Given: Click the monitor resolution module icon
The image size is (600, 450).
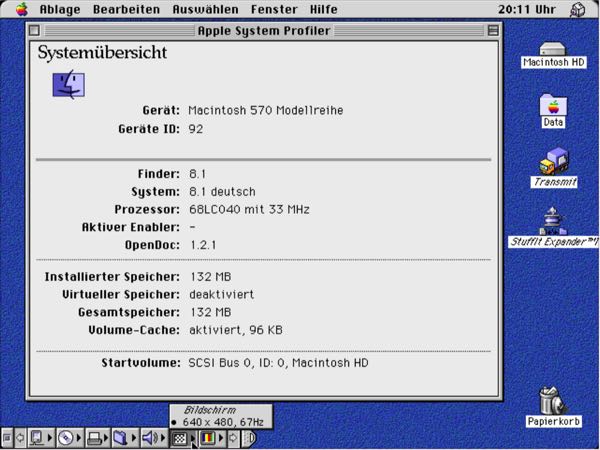Looking at the screenshot, I should [x=179, y=438].
